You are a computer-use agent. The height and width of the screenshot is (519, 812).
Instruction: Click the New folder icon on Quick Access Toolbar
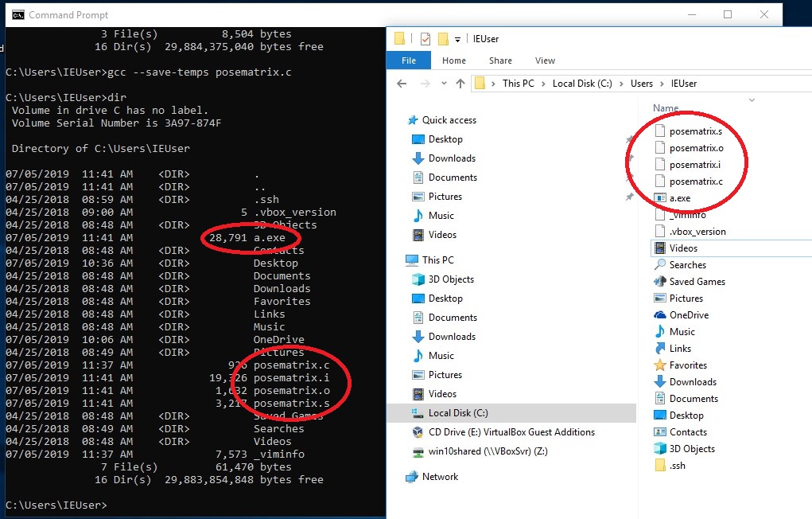pyautogui.click(x=443, y=38)
